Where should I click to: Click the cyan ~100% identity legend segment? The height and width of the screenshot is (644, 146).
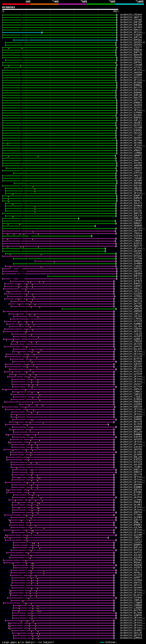point(130,4)
